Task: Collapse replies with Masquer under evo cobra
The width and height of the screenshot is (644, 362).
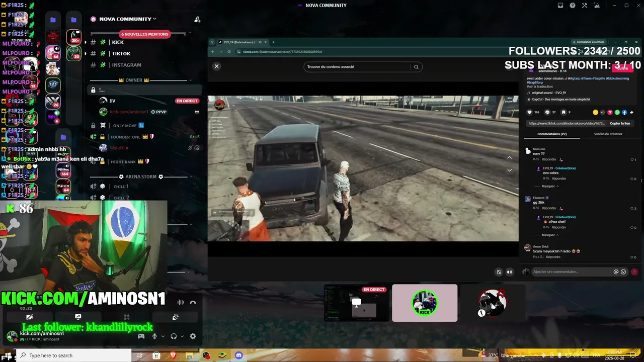Action: point(549,186)
